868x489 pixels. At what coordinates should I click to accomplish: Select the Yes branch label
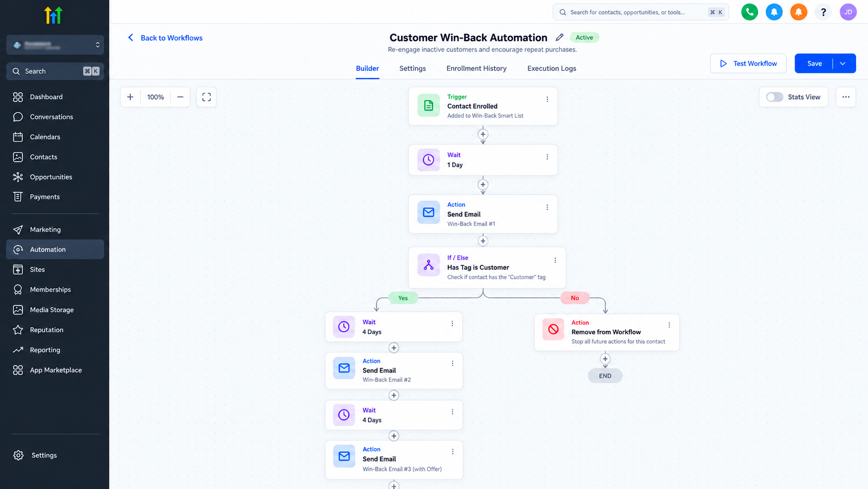(x=403, y=298)
